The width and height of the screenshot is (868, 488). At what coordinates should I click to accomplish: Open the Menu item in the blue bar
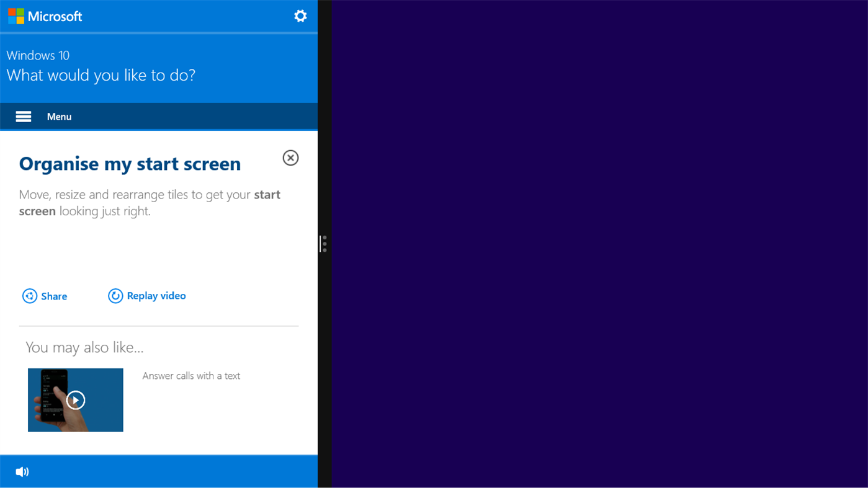coord(59,116)
